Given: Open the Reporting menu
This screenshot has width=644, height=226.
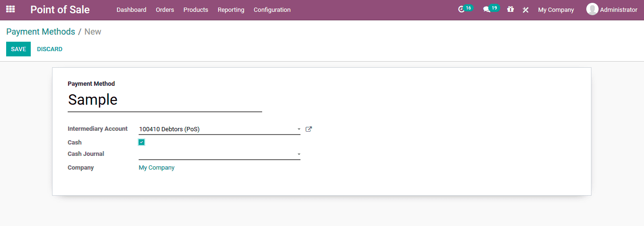Looking at the screenshot, I should [x=231, y=9].
